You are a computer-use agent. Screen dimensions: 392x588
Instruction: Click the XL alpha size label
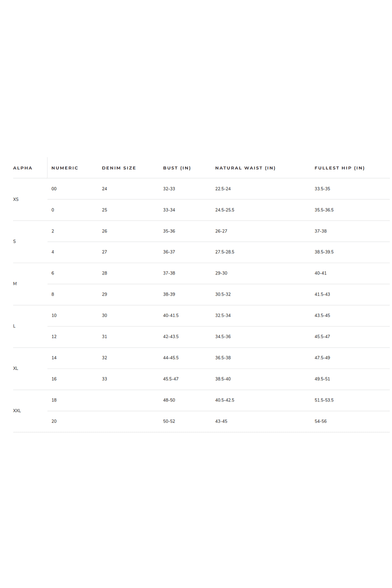[x=16, y=368]
